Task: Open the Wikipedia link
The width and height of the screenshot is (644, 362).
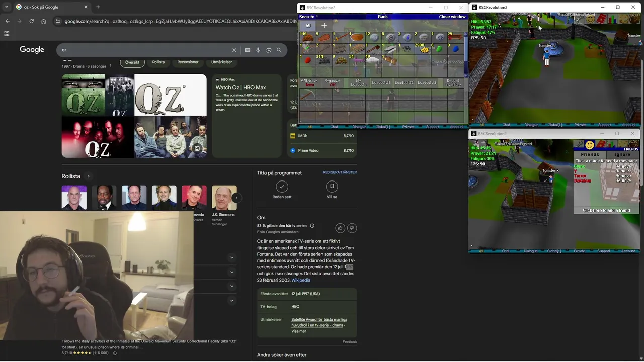Action: coord(301,280)
